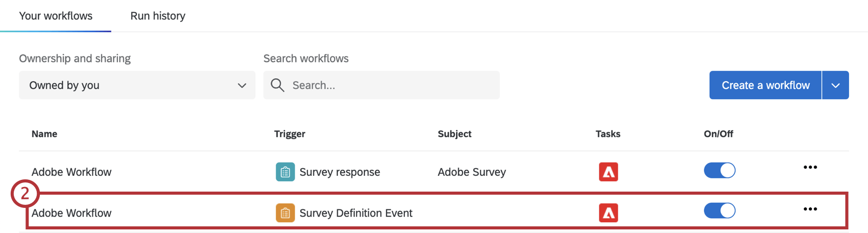Click the chevron in the Ownership and sharing box

(242, 85)
